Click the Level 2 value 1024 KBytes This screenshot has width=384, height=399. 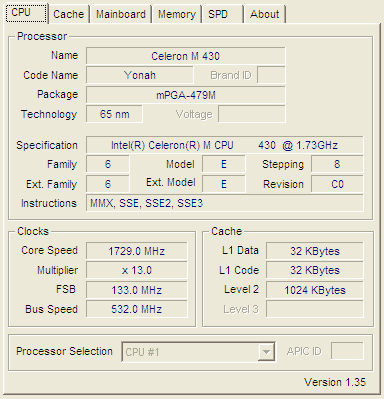(x=315, y=290)
